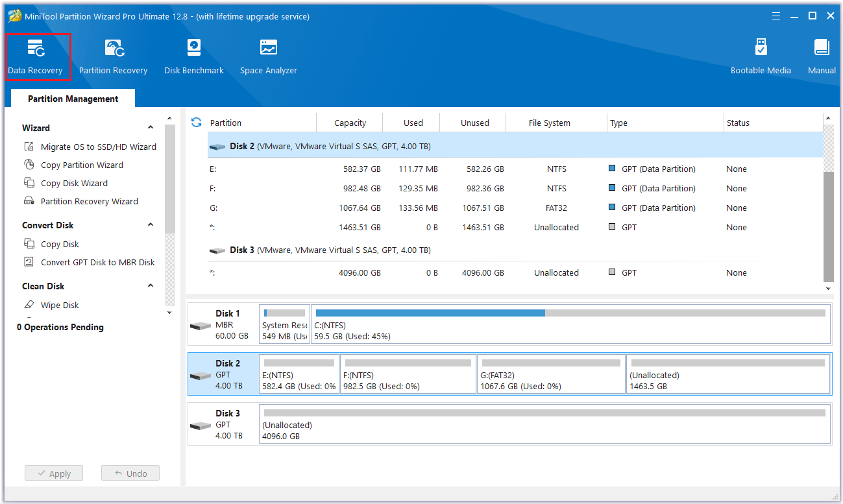The width and height of the screenshot is (843, 504).
Task: Select C:(NTFS) block on Disk 1
Action: click(x=570, y=324)
